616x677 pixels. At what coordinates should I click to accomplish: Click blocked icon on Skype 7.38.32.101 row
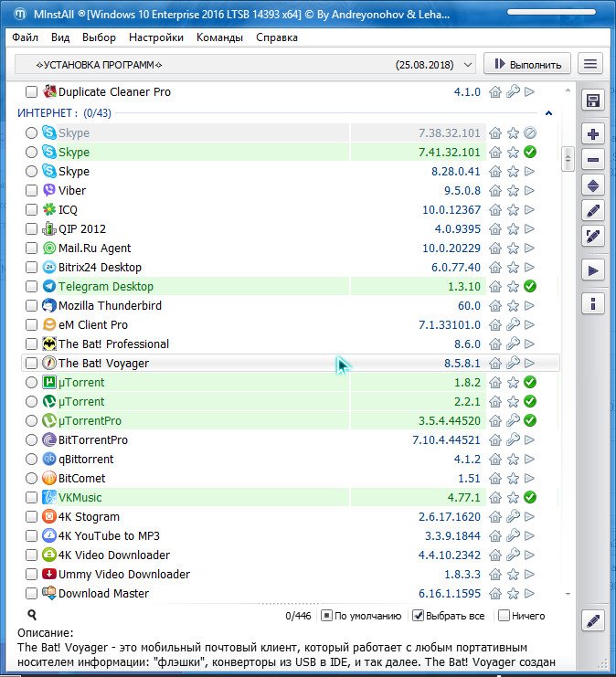529,133
